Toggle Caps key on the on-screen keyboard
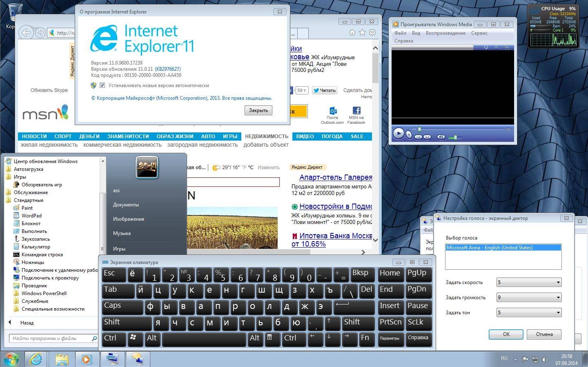This screenshot has width=588, height=367. (122, 307)
